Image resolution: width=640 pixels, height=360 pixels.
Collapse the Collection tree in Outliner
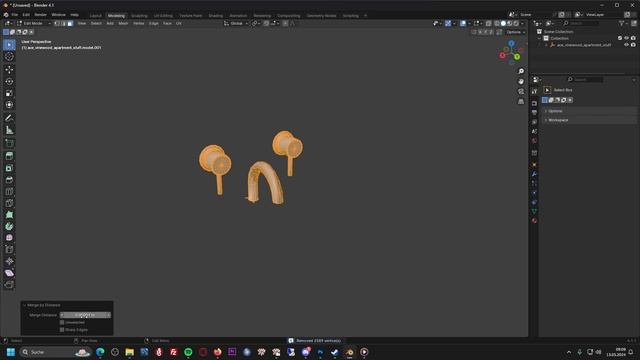click(x=540, y=38)
